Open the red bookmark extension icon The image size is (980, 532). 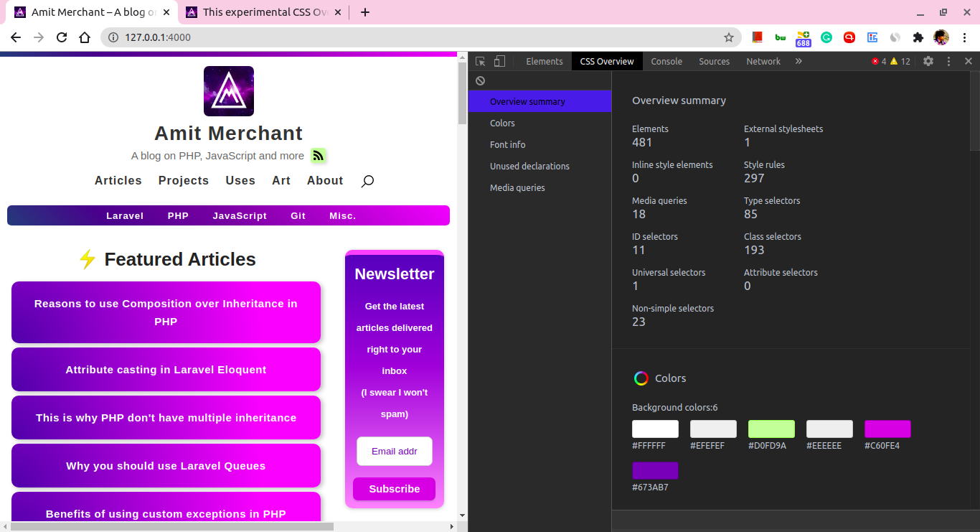pos(757,37)
